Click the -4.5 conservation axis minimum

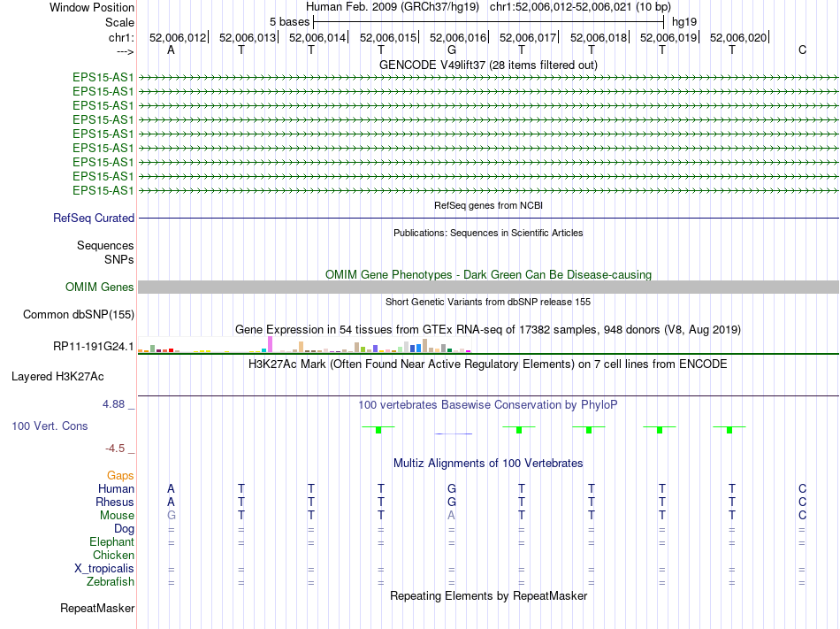[x=115, y=448]
